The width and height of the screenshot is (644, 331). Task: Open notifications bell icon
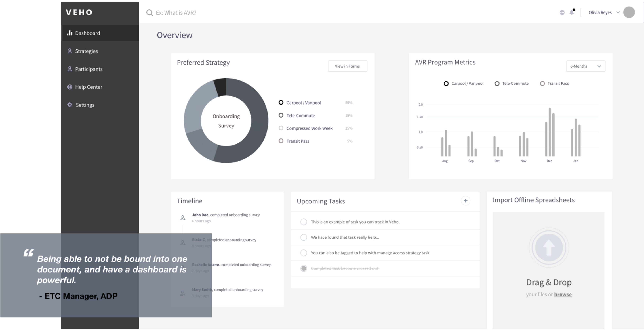pyautogui.click(x=571, y=12)
